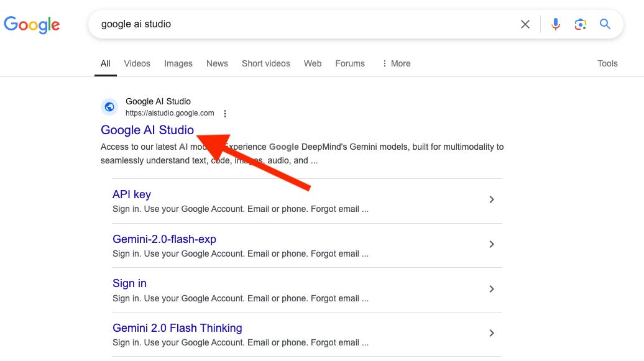Open the Tools options
Image resolution: width=644 pixels, height=361 pixels.
(607, 63)
